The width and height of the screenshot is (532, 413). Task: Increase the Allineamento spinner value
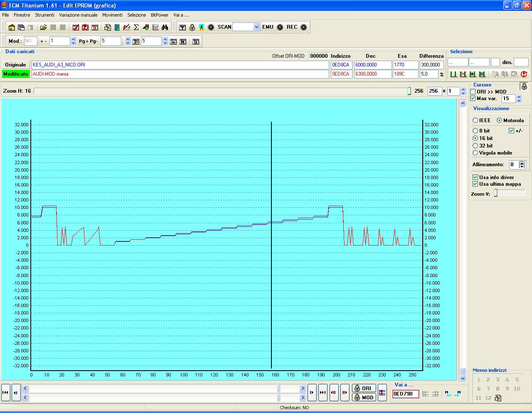522,163
